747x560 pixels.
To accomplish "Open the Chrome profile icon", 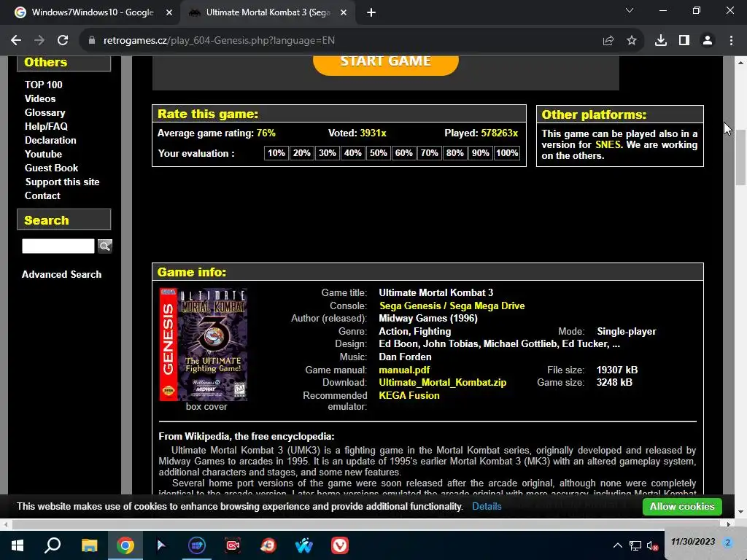I will [x=708, y=41].
